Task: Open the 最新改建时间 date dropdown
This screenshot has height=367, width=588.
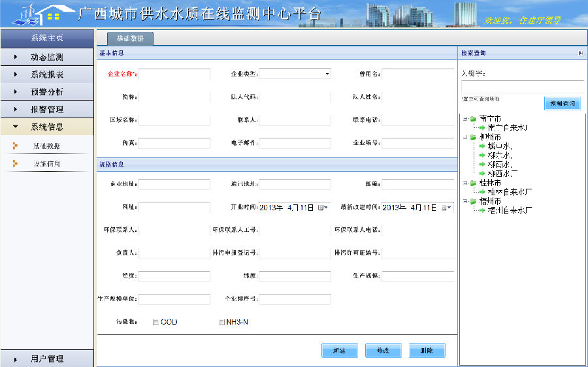Action: [x=449, y=208]
